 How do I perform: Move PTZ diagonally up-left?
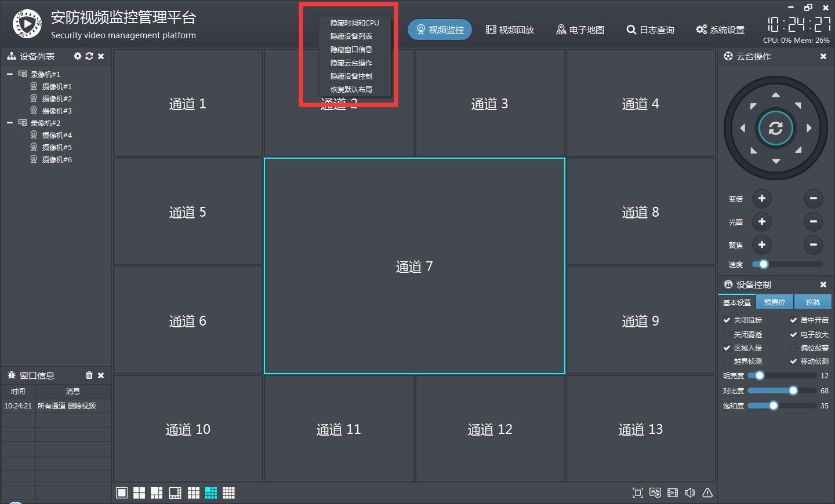pos(753,106)
